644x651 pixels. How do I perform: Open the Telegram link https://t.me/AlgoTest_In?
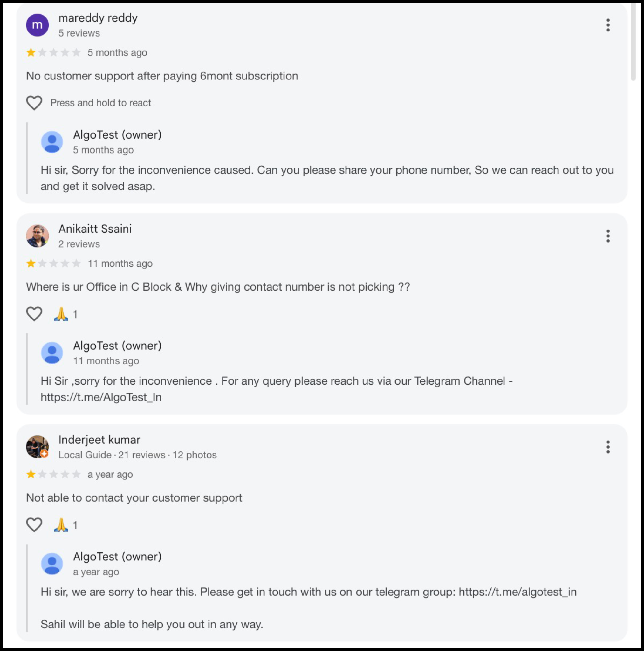pyautogui.click(x=101, y=397)
